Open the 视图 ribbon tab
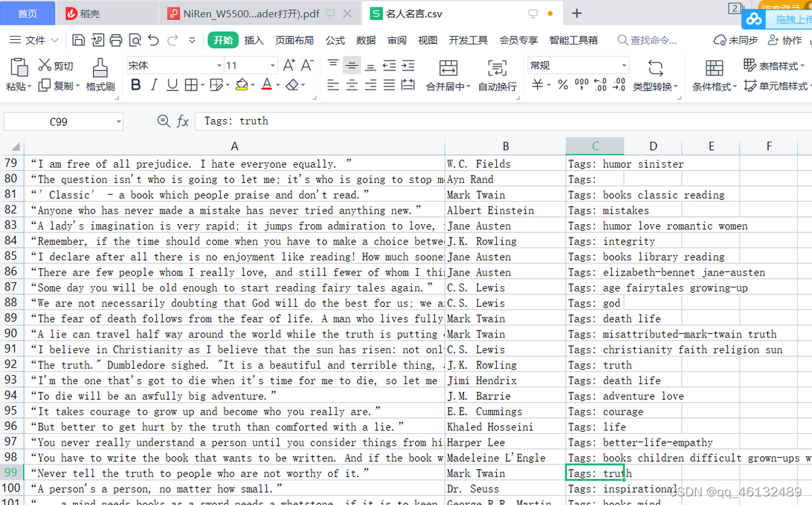The height and width of the screenshot is (505, 812). point(428,41)
